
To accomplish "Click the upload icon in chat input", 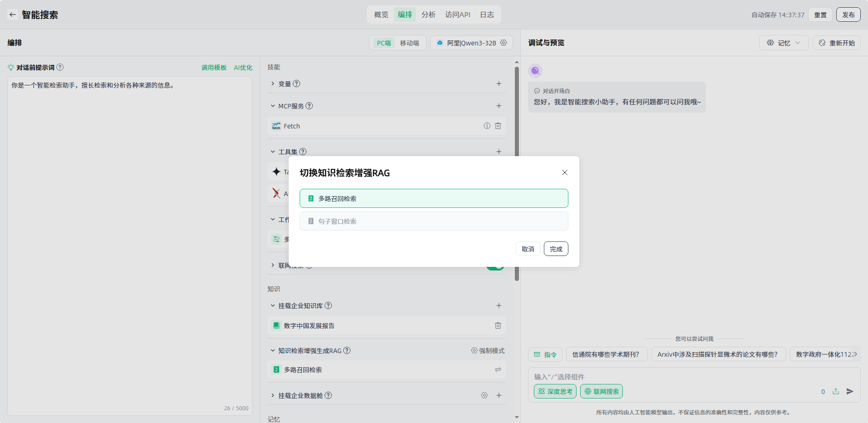I will [x=836, y=391].
